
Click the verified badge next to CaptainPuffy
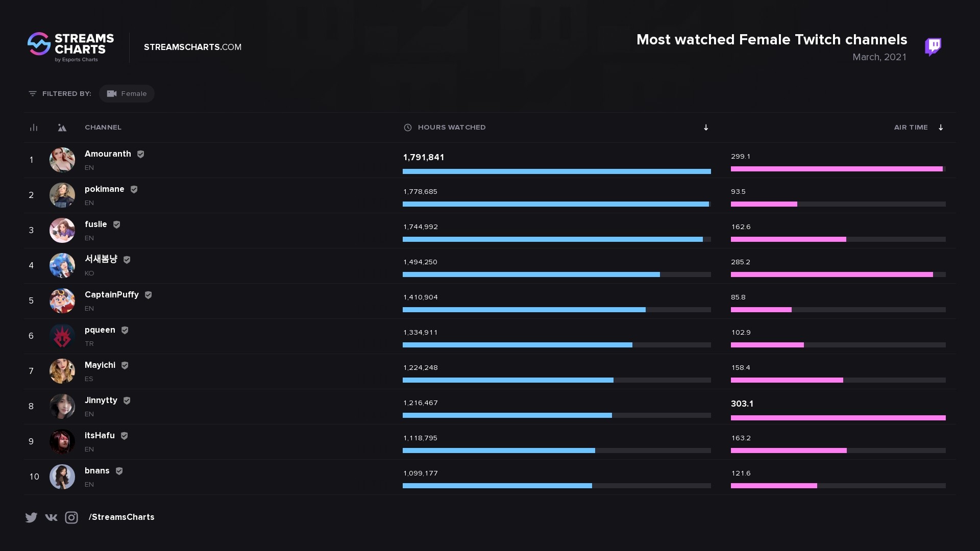(149, 295)
